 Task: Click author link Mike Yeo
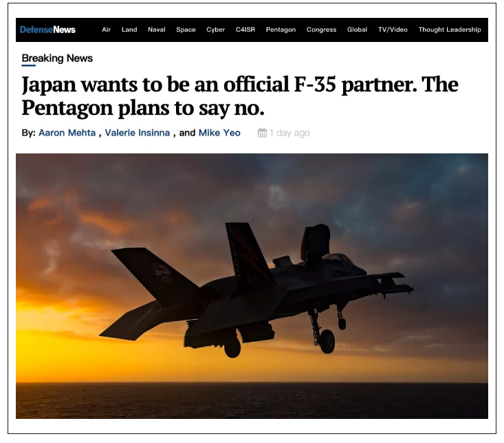(x=219, y=133)
